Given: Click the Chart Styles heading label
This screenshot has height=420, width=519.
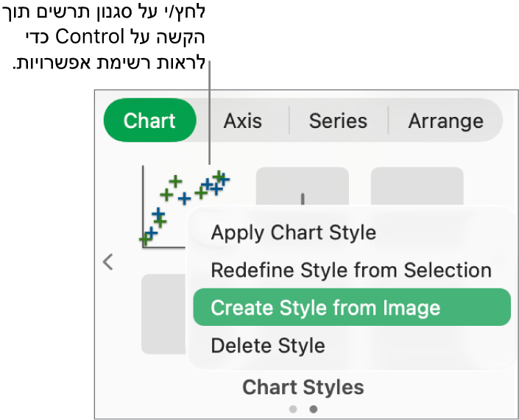Looking at the screenshot, I should click(x=303, y=387).
